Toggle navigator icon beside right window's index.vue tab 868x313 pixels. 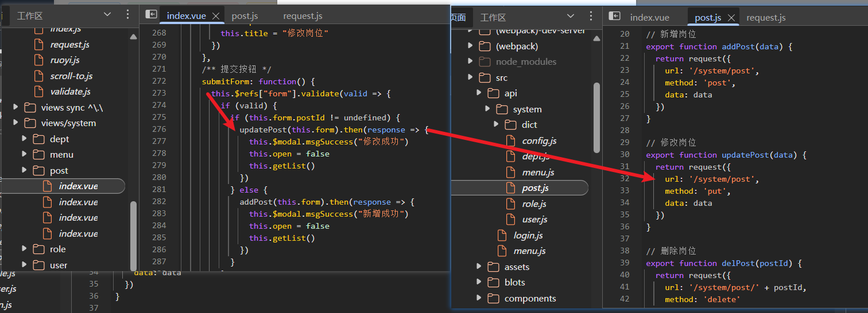615,17
